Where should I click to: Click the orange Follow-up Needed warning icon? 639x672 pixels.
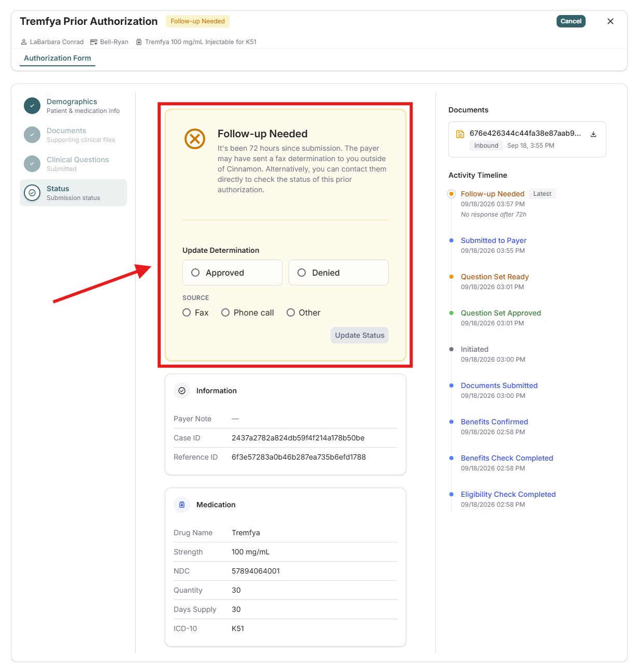tap(195, 139)
